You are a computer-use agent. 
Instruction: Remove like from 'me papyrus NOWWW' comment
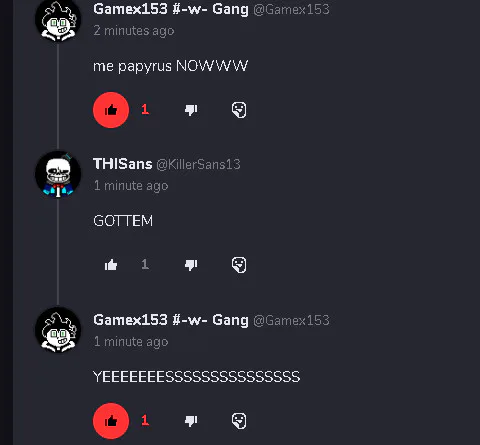[x=111, y=110]
